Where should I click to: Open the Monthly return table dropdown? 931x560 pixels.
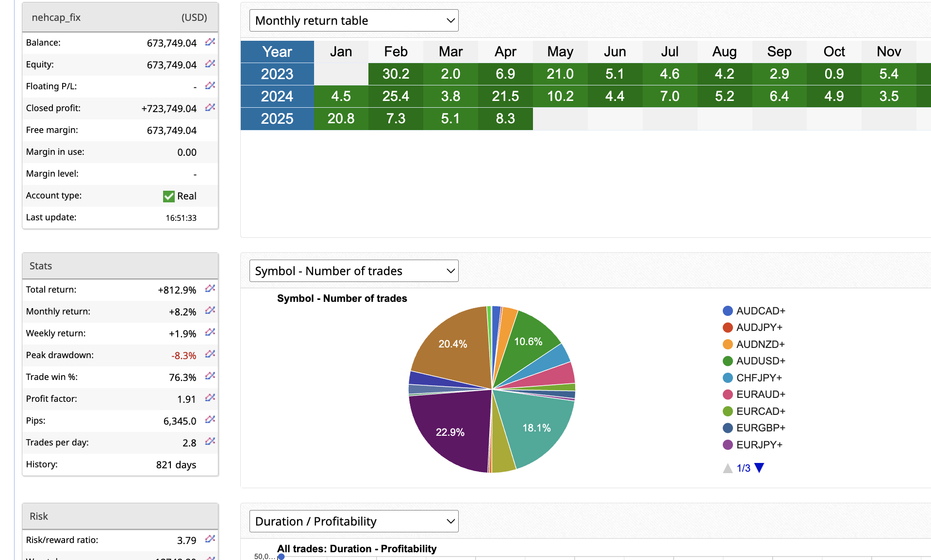coord(354,20)
